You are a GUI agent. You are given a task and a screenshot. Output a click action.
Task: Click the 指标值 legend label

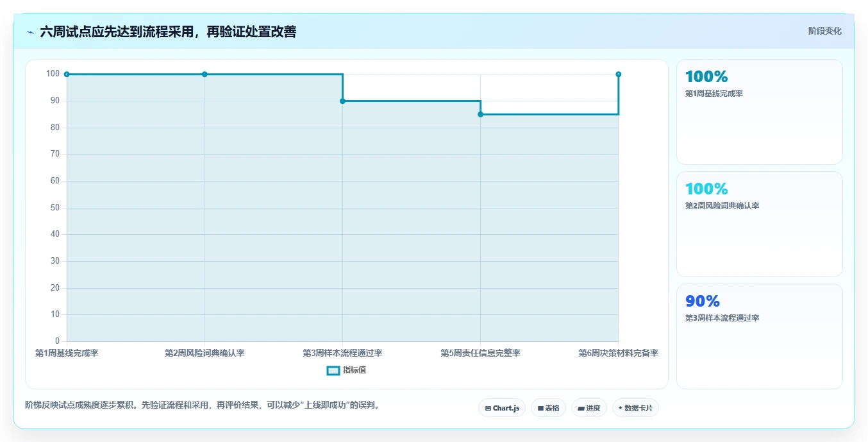tap(355, 371)
